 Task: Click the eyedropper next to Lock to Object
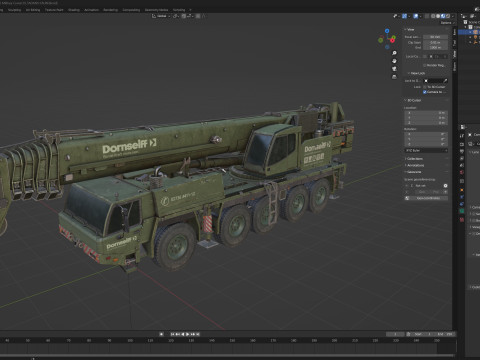[x=445, y=81]
